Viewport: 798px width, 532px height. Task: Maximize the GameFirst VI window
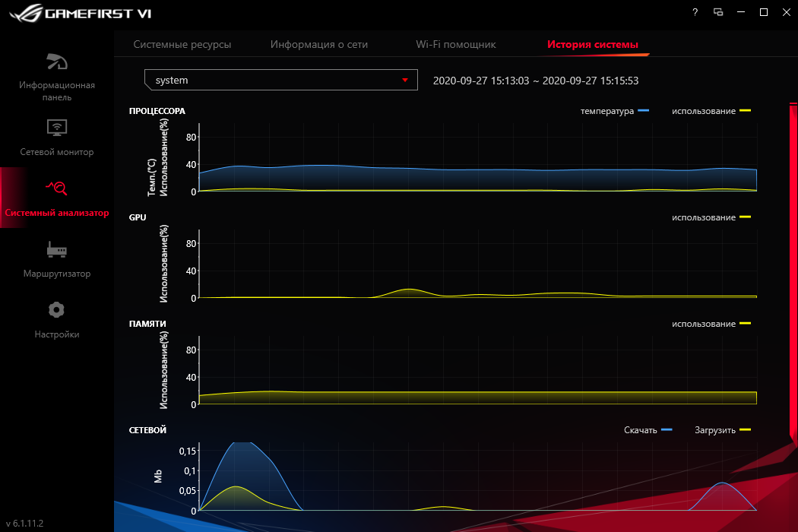tap(763, 12)
